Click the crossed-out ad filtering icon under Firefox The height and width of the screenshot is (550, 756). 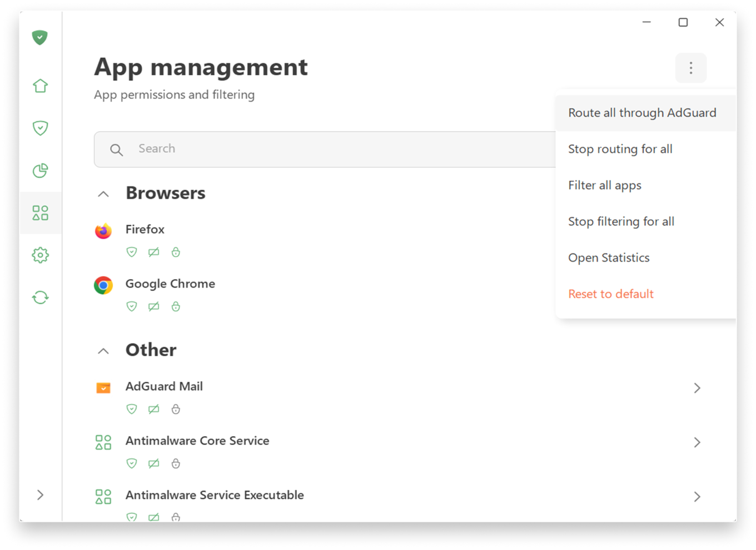(154, 252)
